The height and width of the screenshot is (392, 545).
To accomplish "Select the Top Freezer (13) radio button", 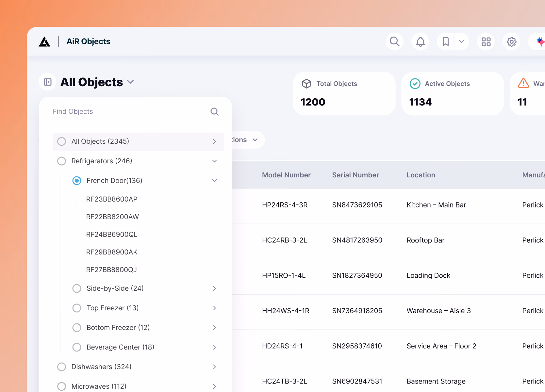I will coord(77,308).
